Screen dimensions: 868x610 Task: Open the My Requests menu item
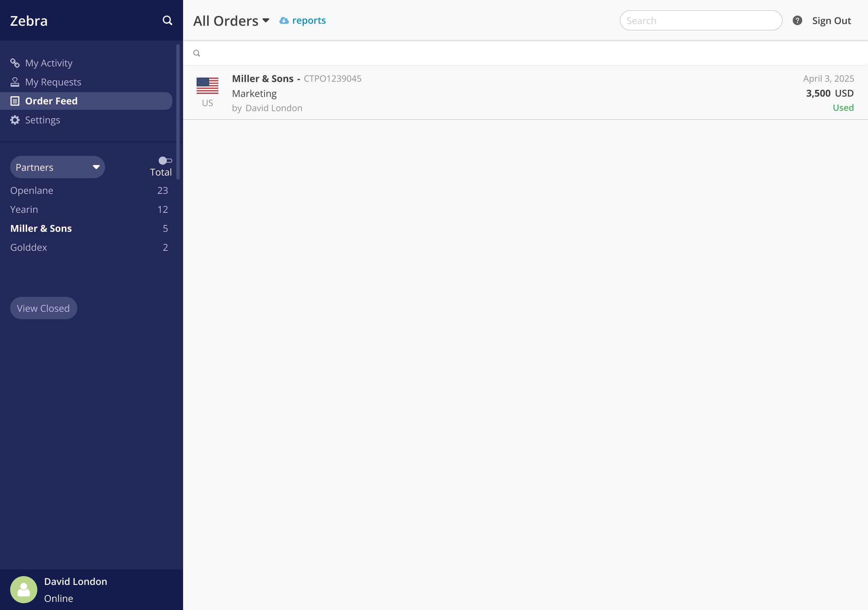coord(53,82)
